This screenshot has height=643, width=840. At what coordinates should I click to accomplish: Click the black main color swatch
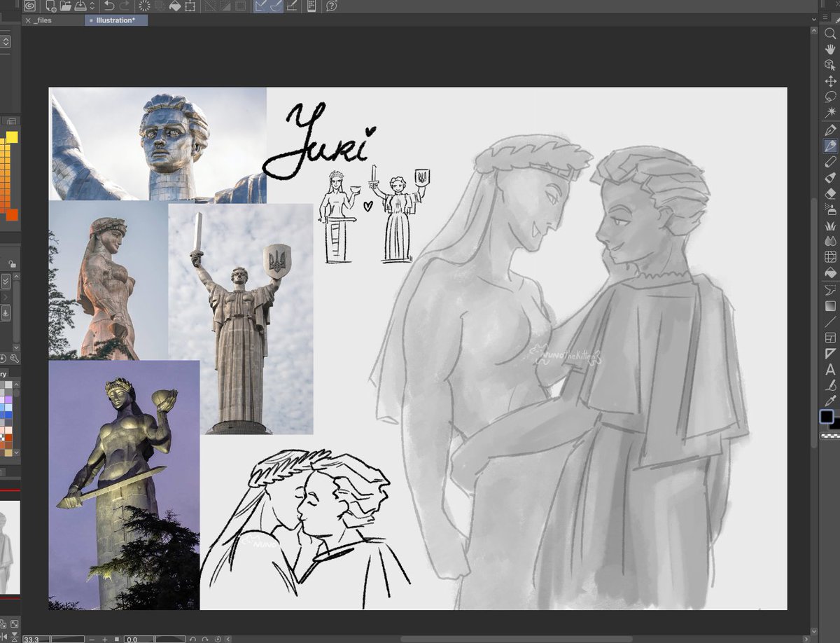(827, 417)
